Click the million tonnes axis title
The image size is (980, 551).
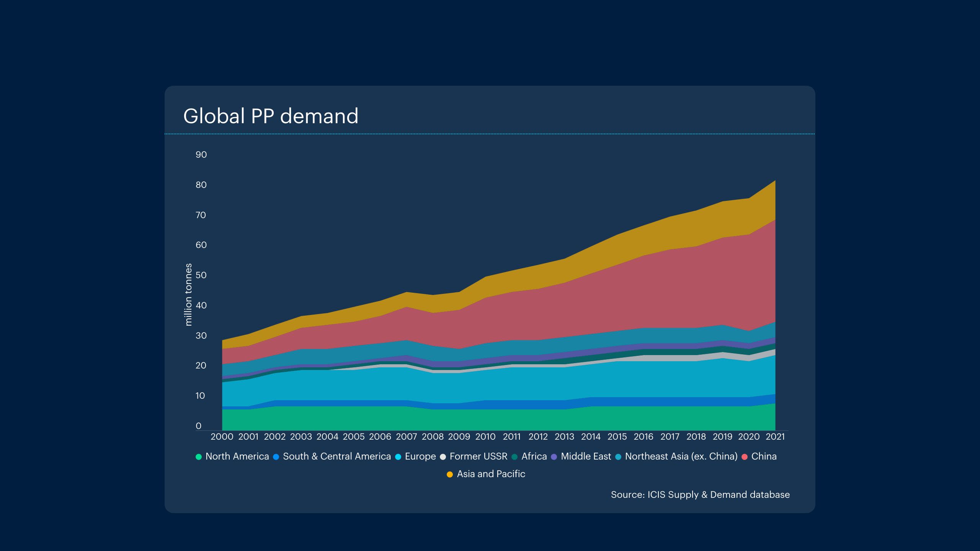[188, 295]
